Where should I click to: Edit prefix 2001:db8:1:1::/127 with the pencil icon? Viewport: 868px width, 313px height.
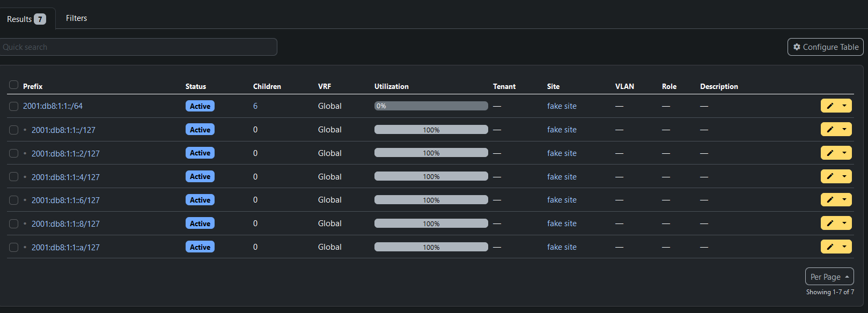[x=830, y=129]
